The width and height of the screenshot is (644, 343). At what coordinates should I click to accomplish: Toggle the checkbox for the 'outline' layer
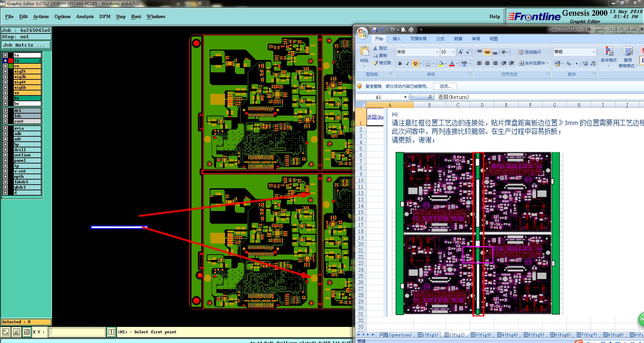(x=5, y=155)
